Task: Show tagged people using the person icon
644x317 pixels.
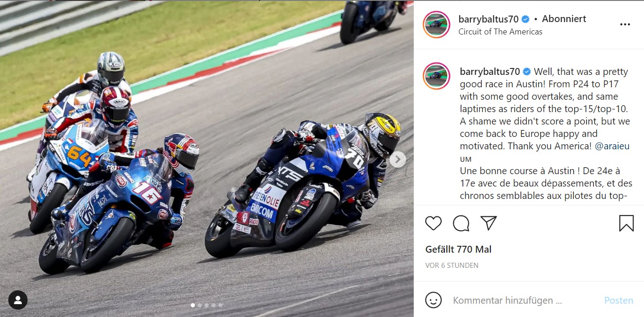Action: [18, 300]
